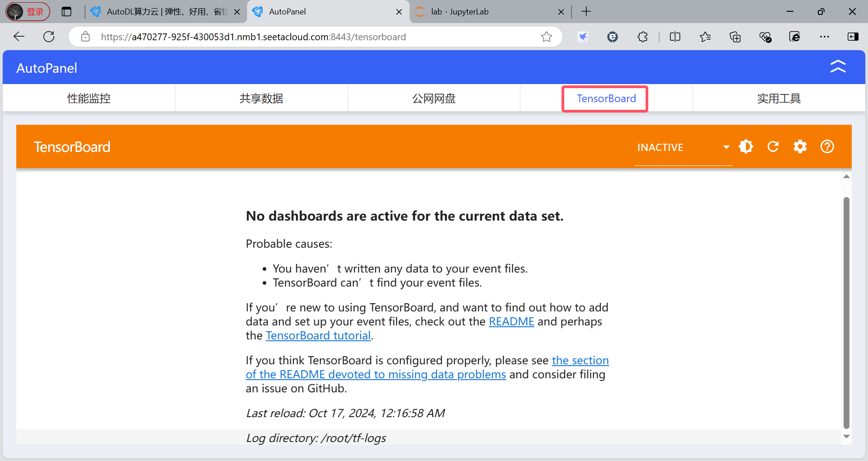Open the tab actions menu icon
This screenshot has width=868, height=461.
click(x=66, y=12)
